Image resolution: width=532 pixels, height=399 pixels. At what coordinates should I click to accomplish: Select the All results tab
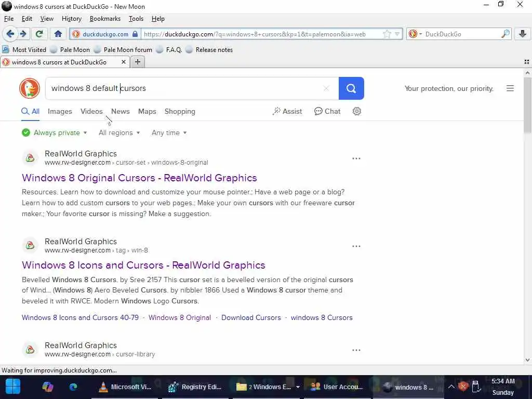pyautogui.click(x=31, y=111)
